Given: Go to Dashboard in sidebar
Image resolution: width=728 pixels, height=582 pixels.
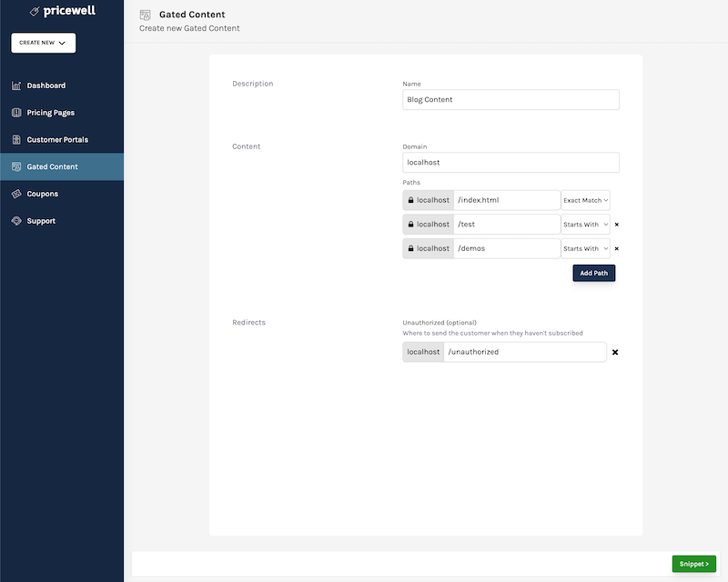Looking at the screenshot, I should (x=62, y=85).
